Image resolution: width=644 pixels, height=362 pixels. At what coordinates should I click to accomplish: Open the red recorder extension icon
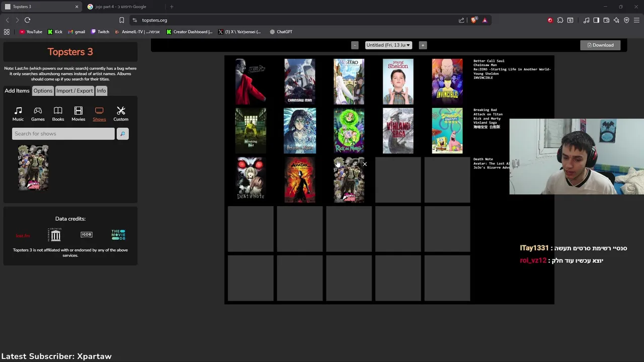tap(550, 20)
